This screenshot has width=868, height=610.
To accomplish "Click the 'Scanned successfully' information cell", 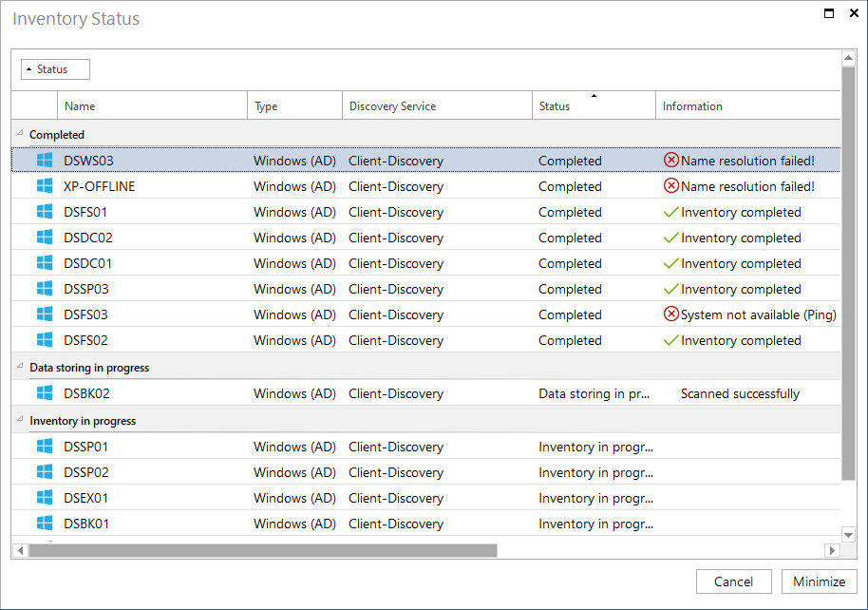I will [740, 394].
